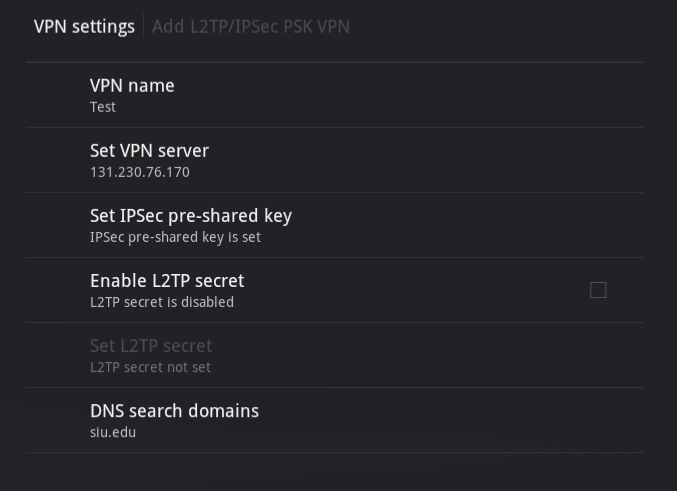Edit the siu.edu search domain value
Screen dimensions: 677x491
[113, 432]
